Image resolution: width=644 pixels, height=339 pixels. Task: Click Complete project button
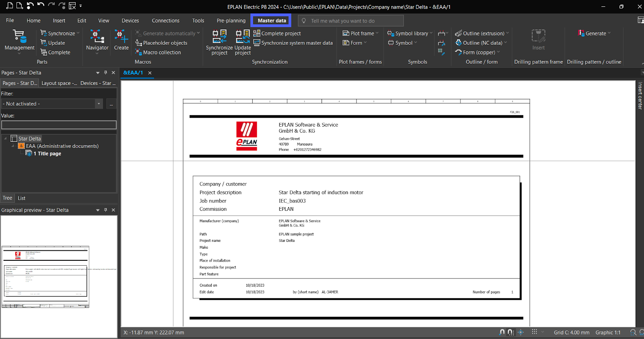(x=277, y=33)
